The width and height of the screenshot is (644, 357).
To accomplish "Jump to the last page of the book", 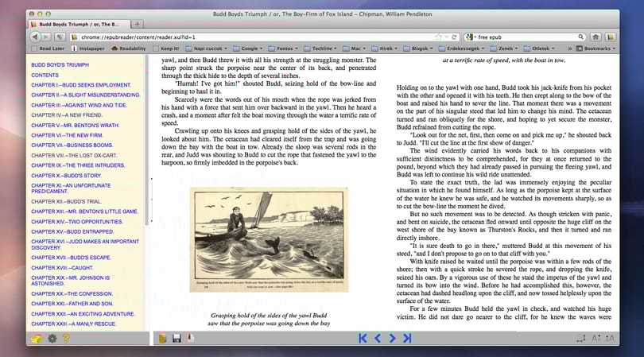I will pos(407,338).
